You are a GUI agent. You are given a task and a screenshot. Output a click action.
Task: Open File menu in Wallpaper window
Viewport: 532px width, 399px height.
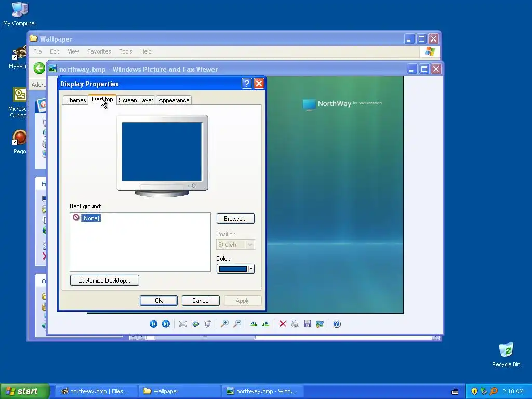(x=37, y=51)
